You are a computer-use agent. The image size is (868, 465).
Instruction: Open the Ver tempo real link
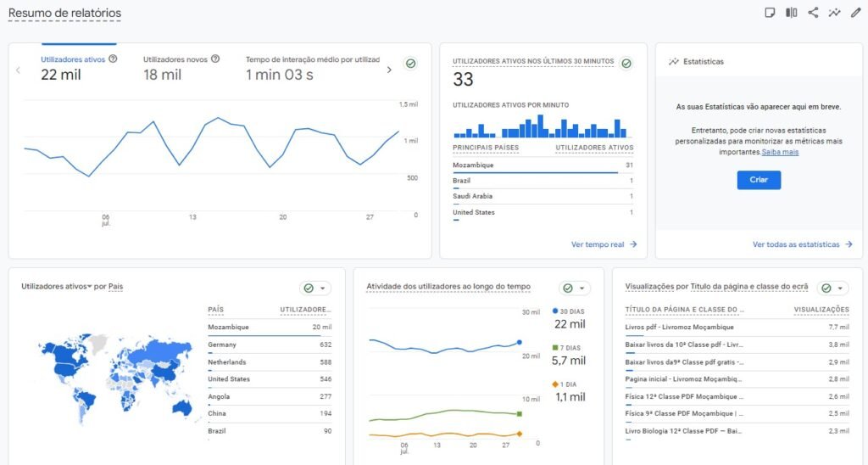[604, 244]
